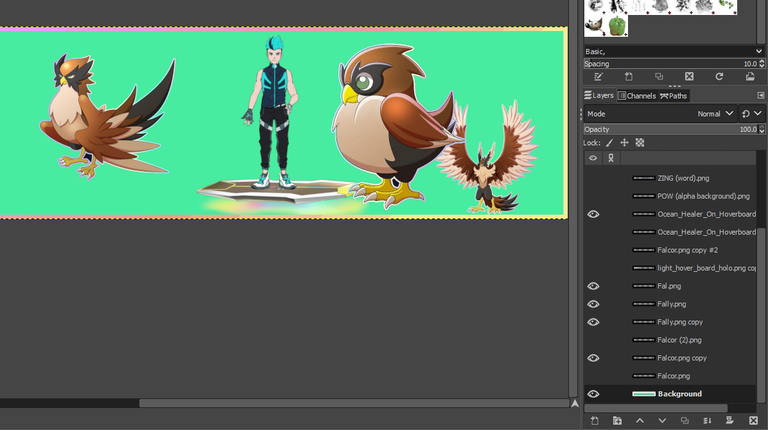
Task: Click the layers list horizontal scrollbar
Action: pos(656,407)
